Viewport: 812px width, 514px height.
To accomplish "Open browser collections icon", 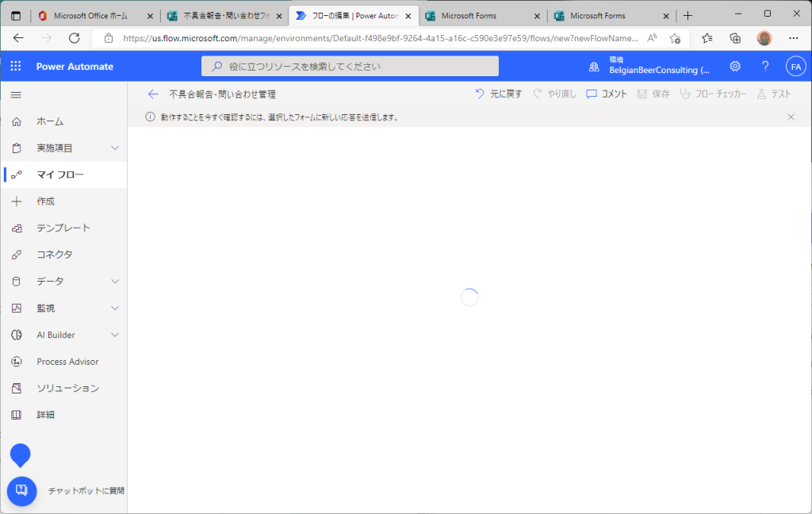I will pos(735,38).
